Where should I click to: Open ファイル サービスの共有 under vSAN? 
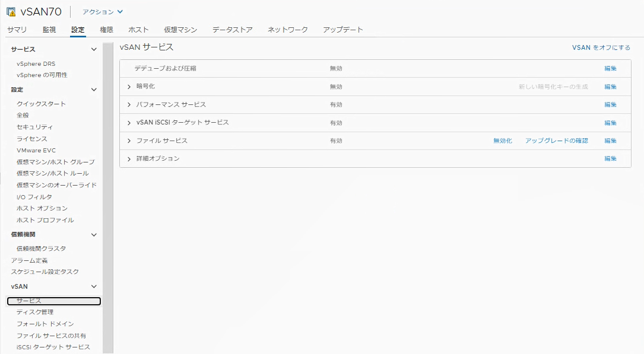coord(51,336)
